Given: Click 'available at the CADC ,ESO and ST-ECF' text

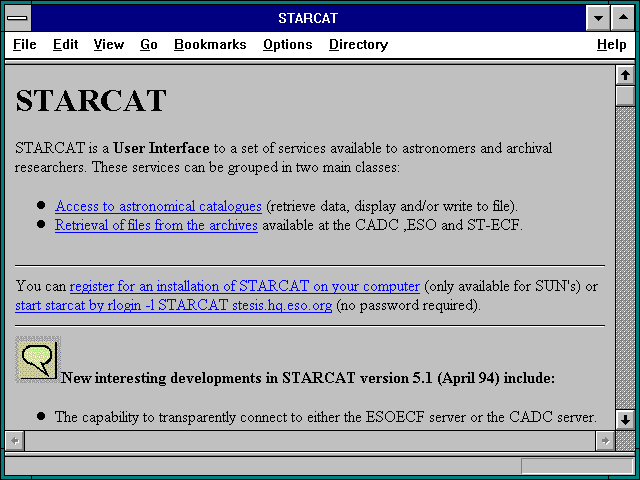Looking at the screenshot, I should click(x=392, y=225).
